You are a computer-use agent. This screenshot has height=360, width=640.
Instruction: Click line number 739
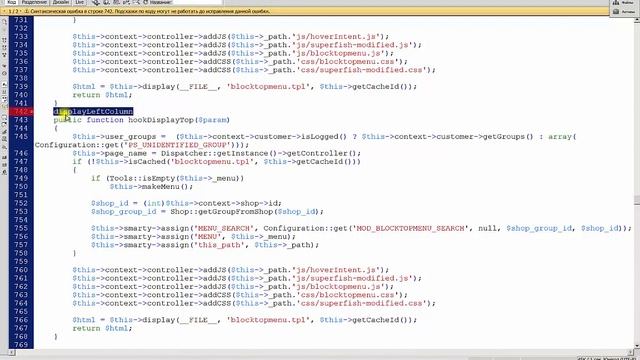tap(21, 87)
